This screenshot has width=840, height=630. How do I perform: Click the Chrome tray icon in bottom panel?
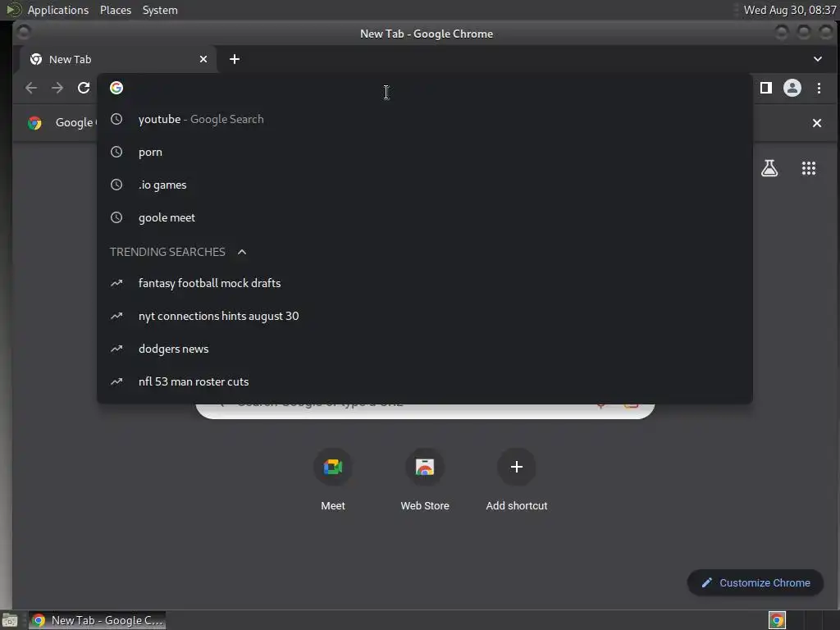[777, 620]
